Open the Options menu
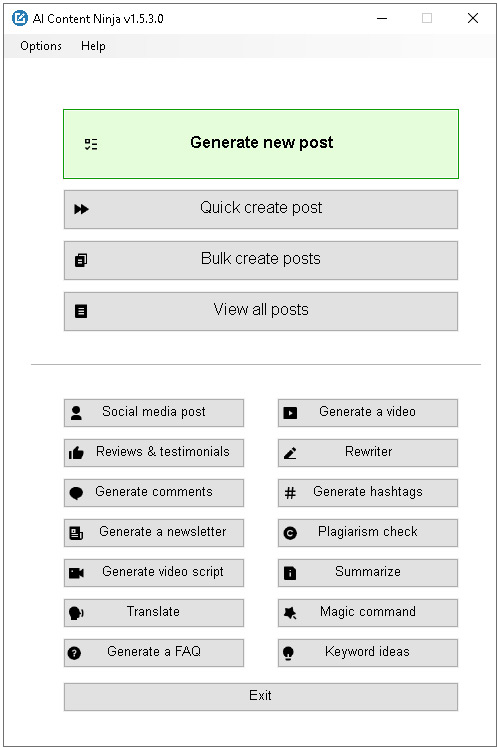Viewport: 499px width, 748px height. pos(41,46)
